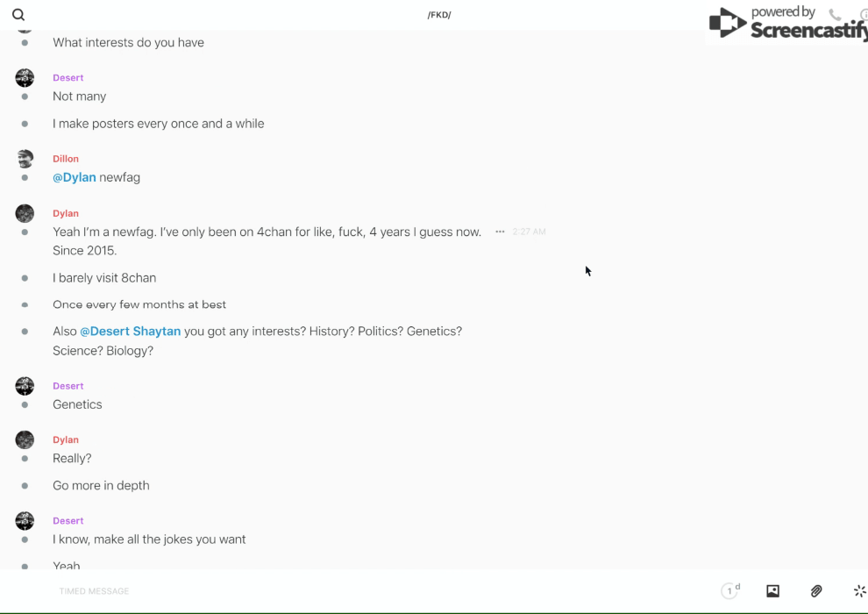Click the Desert name above "I know, make all the jokes"

[68, 521]
